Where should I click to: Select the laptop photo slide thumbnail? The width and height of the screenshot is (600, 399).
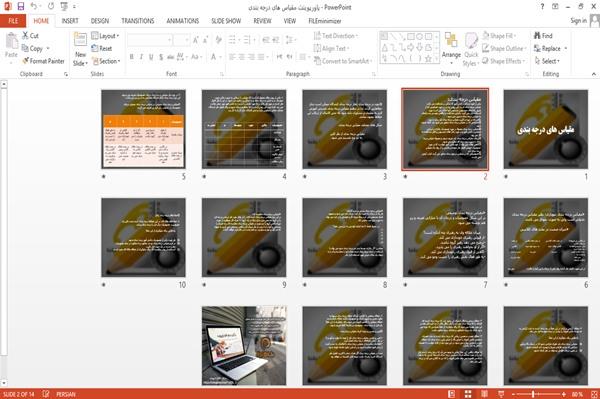244,345
